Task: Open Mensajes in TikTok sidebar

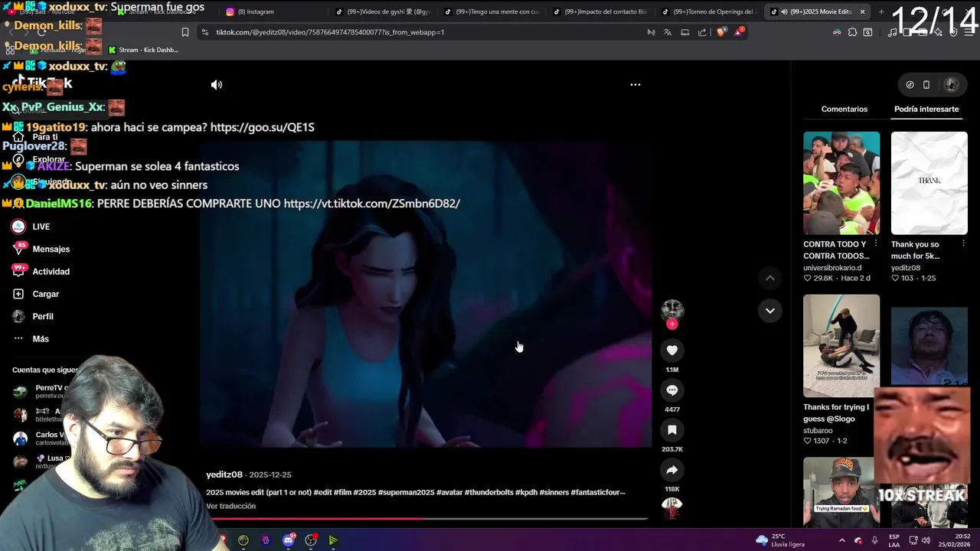Action: click(41, 249)
